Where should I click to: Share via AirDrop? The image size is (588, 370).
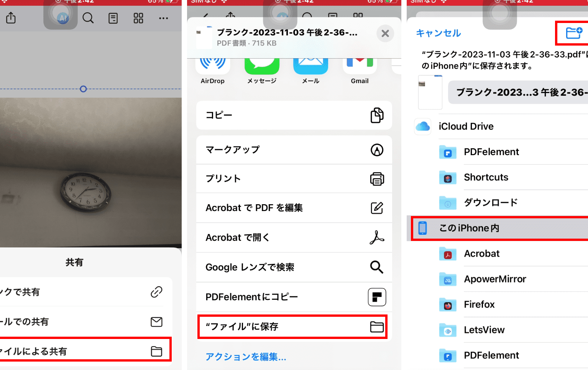(213, 70)
